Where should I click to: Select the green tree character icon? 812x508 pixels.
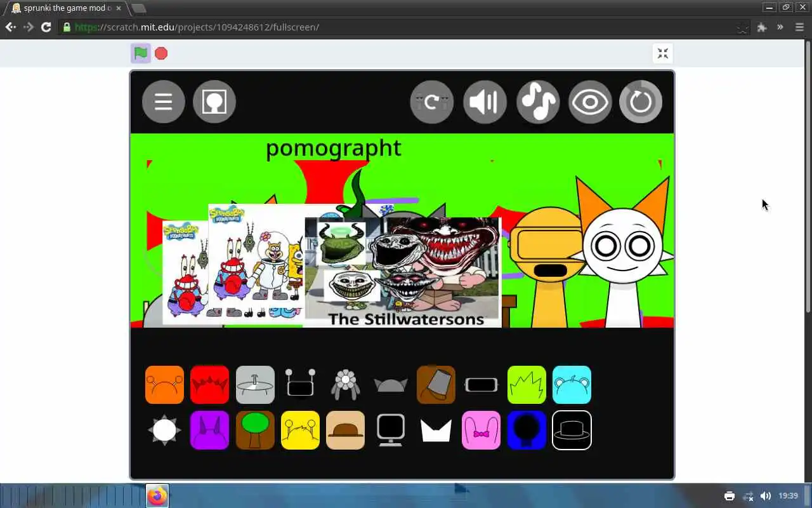(x=255, y=430)
